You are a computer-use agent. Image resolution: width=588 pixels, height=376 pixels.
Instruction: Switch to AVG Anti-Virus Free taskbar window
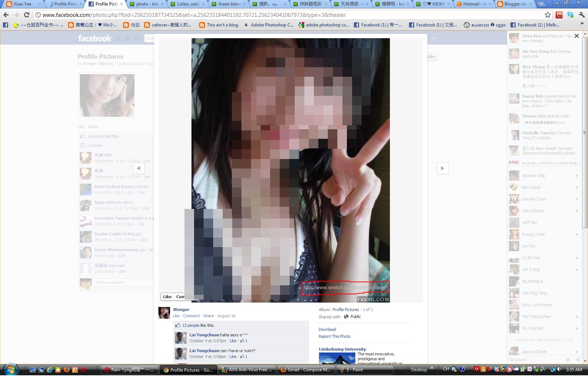(x=247, y=370)
